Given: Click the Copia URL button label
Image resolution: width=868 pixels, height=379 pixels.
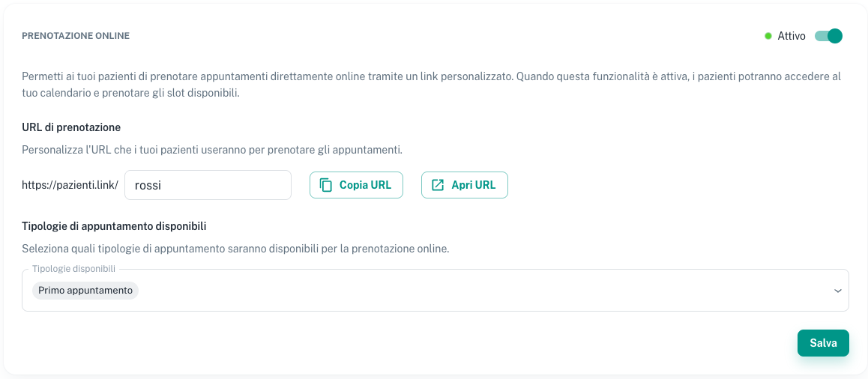Looking at the screenshot, I should tap(365, 185).
